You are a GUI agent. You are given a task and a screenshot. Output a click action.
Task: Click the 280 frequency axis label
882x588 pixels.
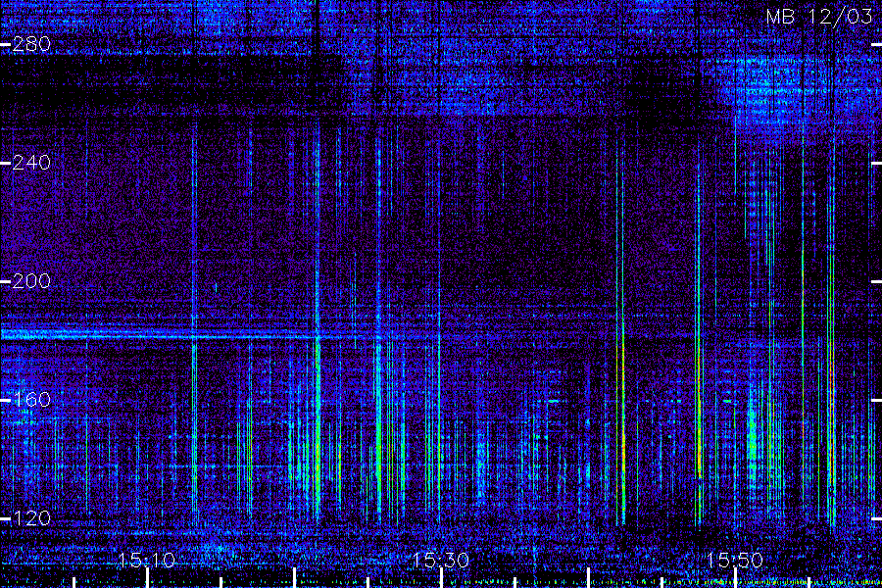coord(31,44)
